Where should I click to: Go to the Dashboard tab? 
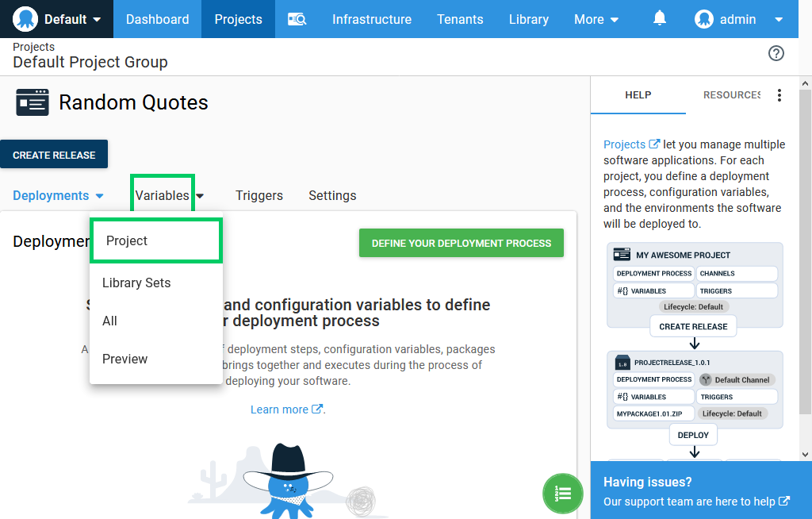[158, 19]
